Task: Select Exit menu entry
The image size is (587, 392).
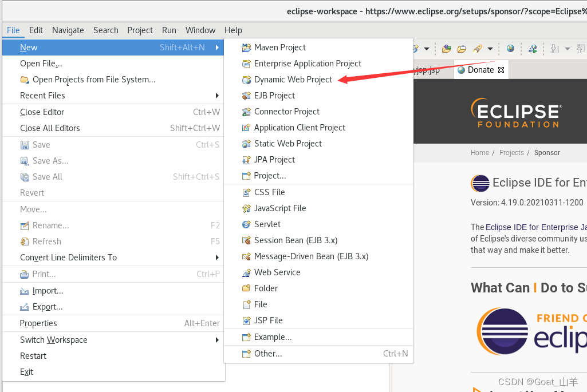Action: (x=113, y=372)
